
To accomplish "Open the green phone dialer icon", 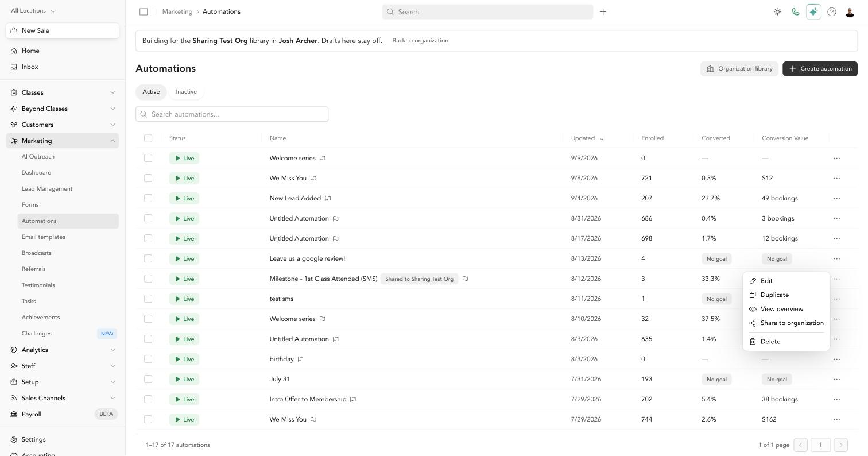I will coord(796,11).
